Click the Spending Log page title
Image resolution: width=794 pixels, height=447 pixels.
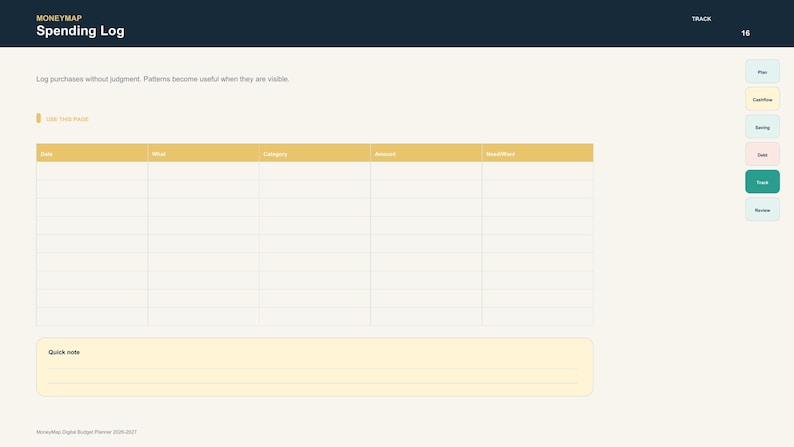(80, 31)
